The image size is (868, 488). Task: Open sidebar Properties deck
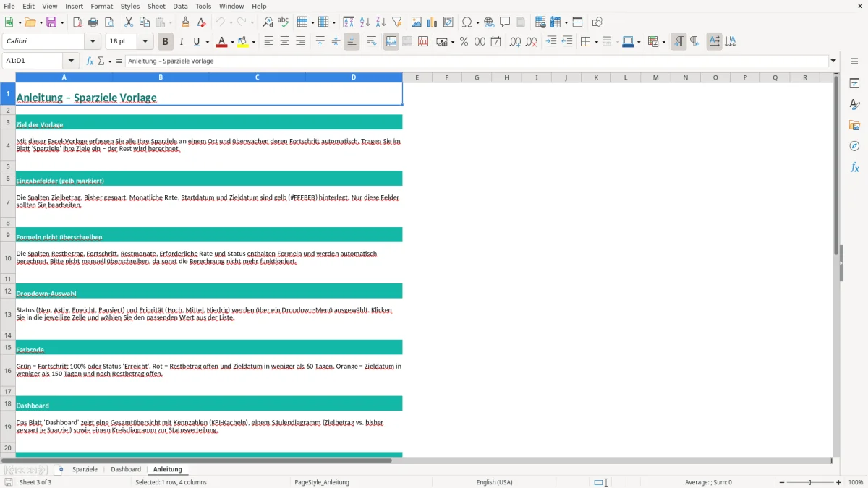[x=854, y=84]
